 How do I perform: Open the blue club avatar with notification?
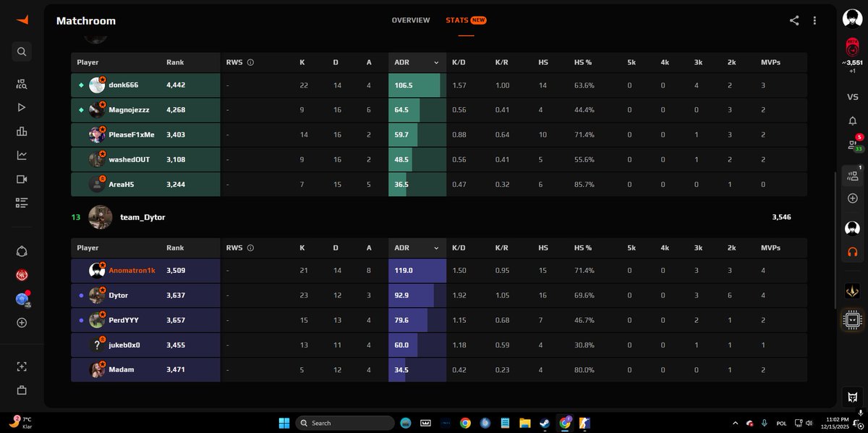[22, 299]
